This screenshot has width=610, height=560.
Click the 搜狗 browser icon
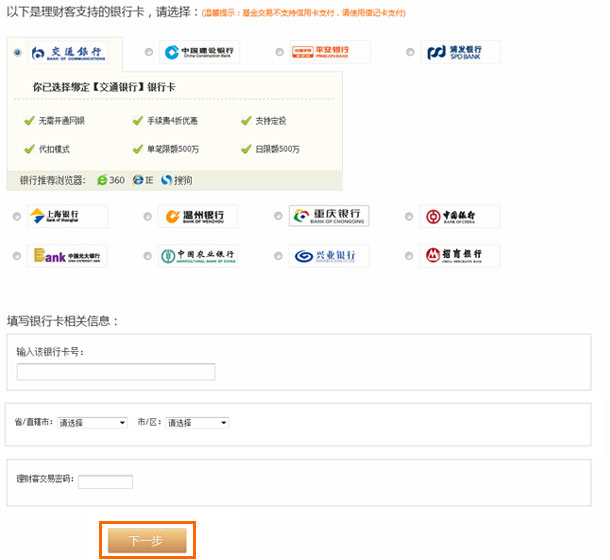(167, 180)
